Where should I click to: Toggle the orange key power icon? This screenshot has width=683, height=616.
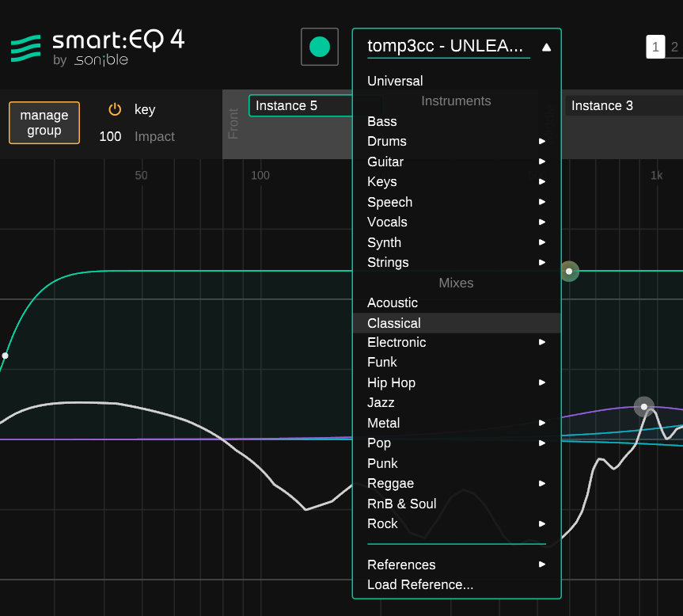point(115,110)
